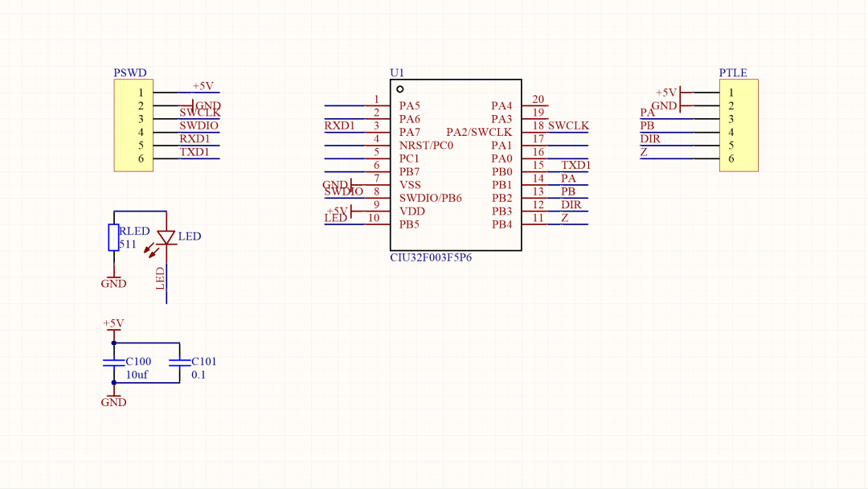Click the yellow PSWD connector body

[x=133, y=125]
